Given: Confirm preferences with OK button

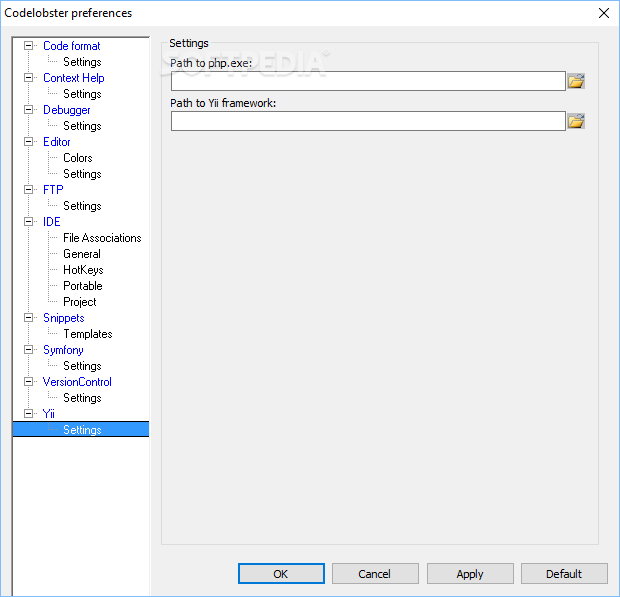Looking at the screenshot, I should click(281, 574).
